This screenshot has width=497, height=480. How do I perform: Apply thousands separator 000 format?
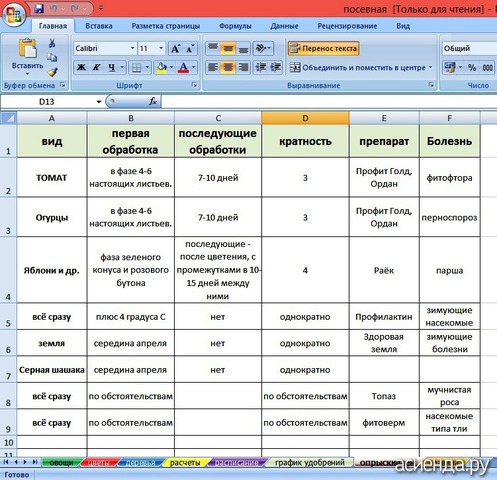coord(488,68)
